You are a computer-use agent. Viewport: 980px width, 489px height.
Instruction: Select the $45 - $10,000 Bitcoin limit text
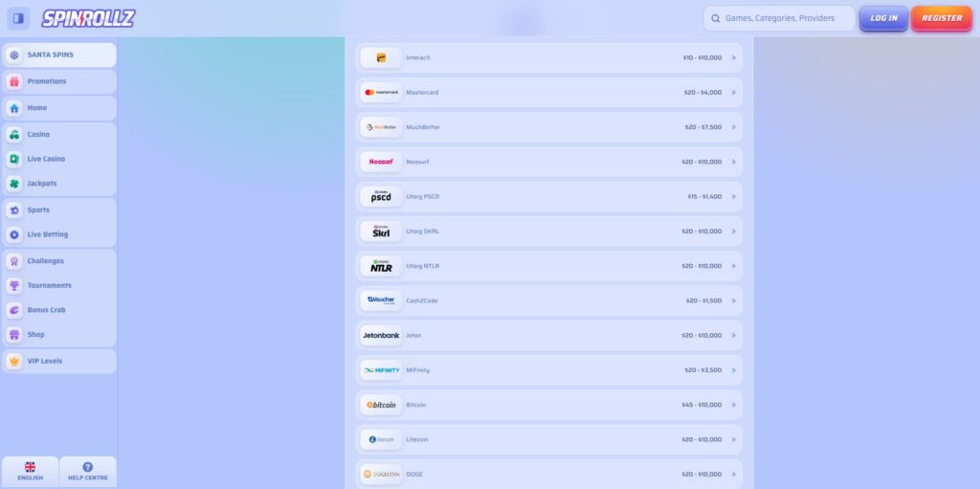pos(702,405)
